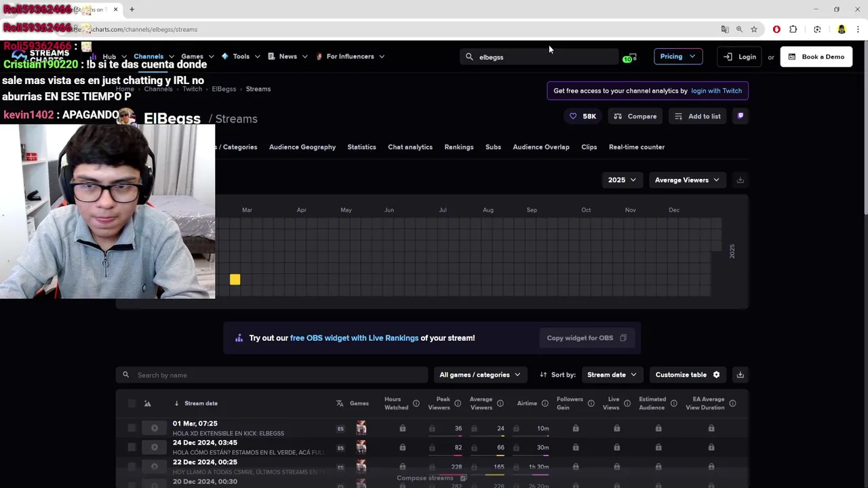The width and height of the screenshot is (868, 488).
Task: Switch to the Real-time counter tab
Action: point(637,147)
